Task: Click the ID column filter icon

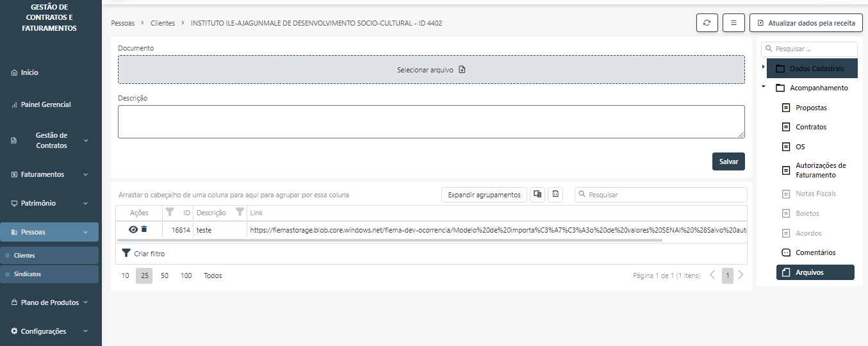Action: coord(170,212)
